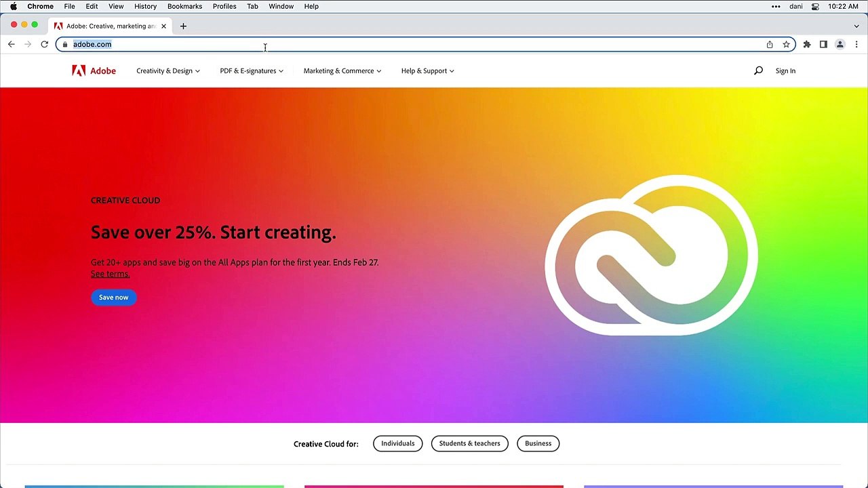The height and width of the screenshot is (488, 868).
Task: Expand Creativity & Design dropdown
Action: click(x=168, y=70)
